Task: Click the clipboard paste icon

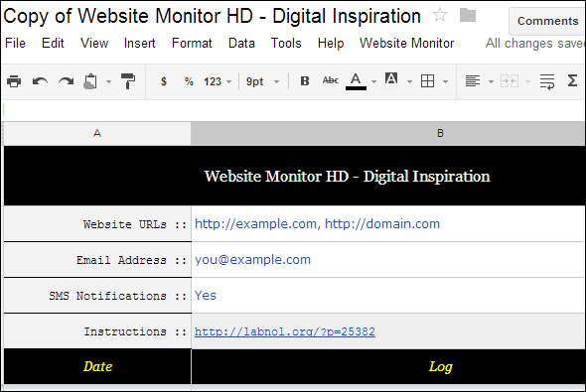Action: 90,81
